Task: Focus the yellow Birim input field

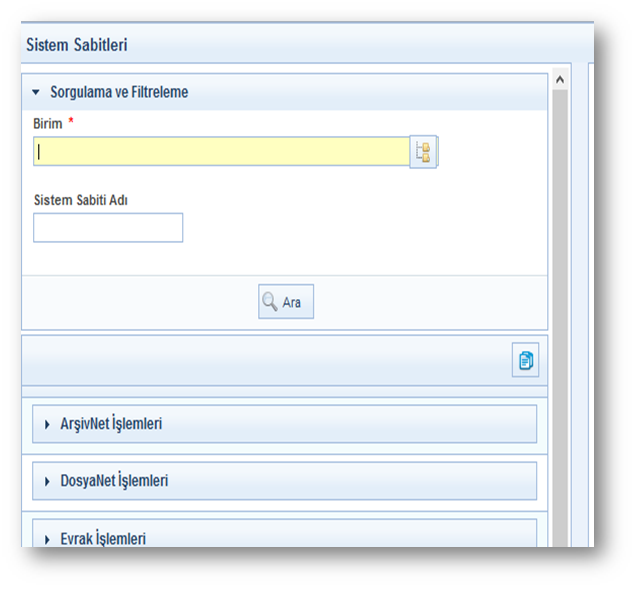Action: 220,152
